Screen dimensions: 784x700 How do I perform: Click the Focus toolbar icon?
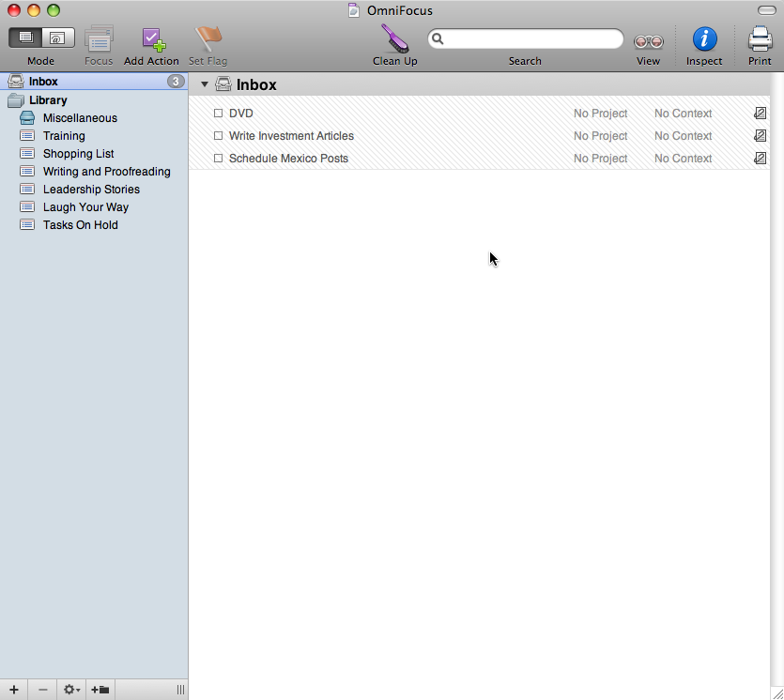click(x=99, y=39)
